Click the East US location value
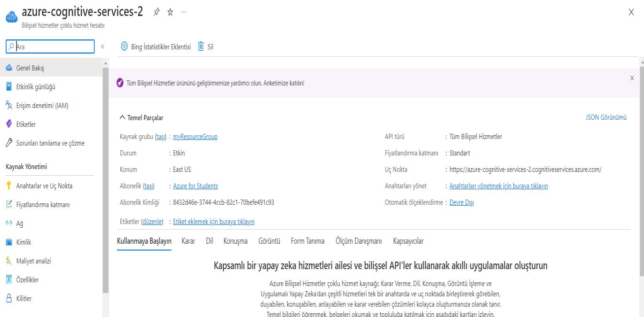 point(182,170)
